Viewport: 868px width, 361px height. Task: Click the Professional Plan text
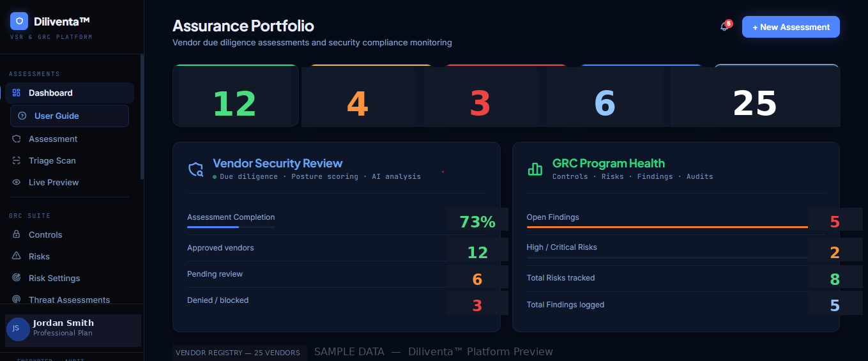63,333
